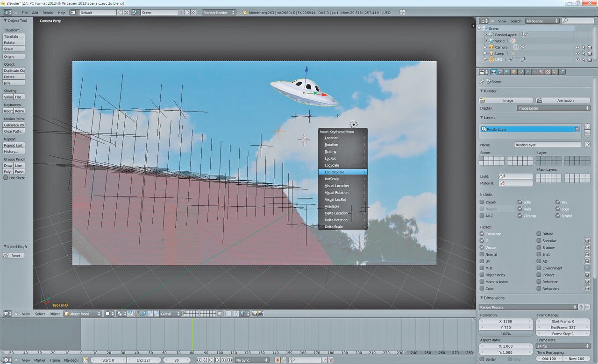Open the Object properties cube icon
Viewport: 598px width, 364px height.
(x=514, y=72)
